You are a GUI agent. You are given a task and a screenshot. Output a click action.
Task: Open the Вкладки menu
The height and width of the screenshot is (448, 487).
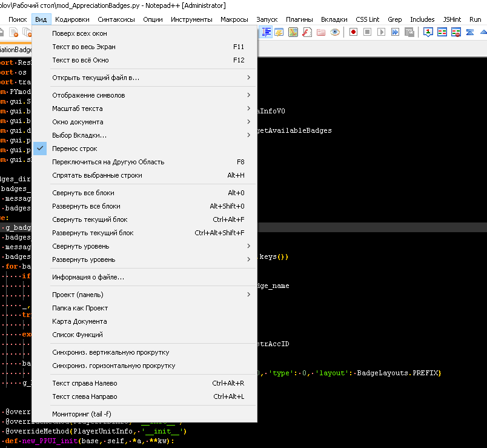334,19
